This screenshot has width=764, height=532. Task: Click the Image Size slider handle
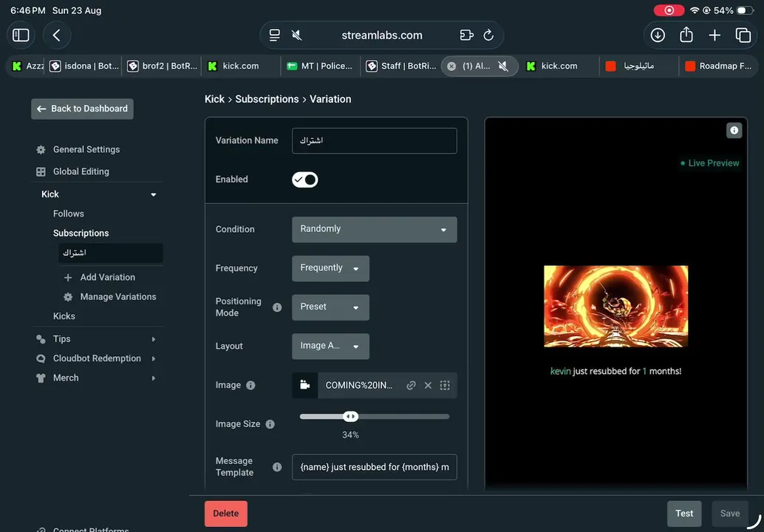(x=350, y=417)
